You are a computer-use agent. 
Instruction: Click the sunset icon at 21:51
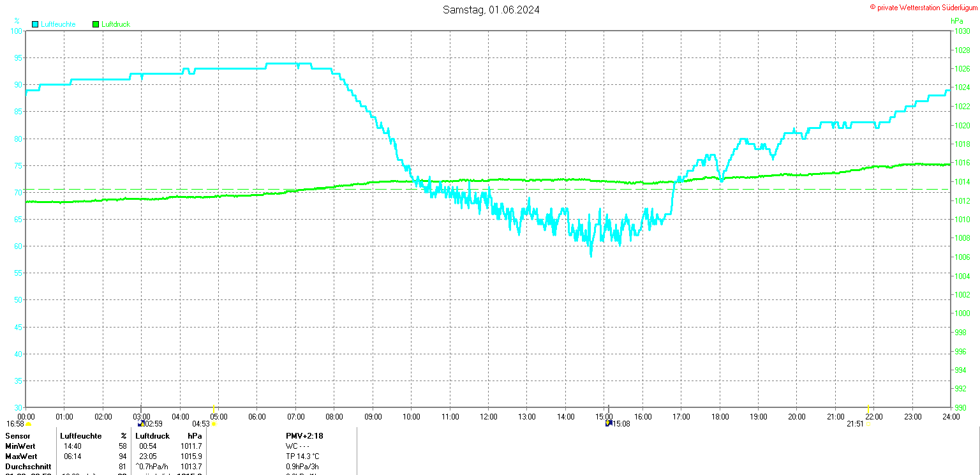click(x=868, y=423)
